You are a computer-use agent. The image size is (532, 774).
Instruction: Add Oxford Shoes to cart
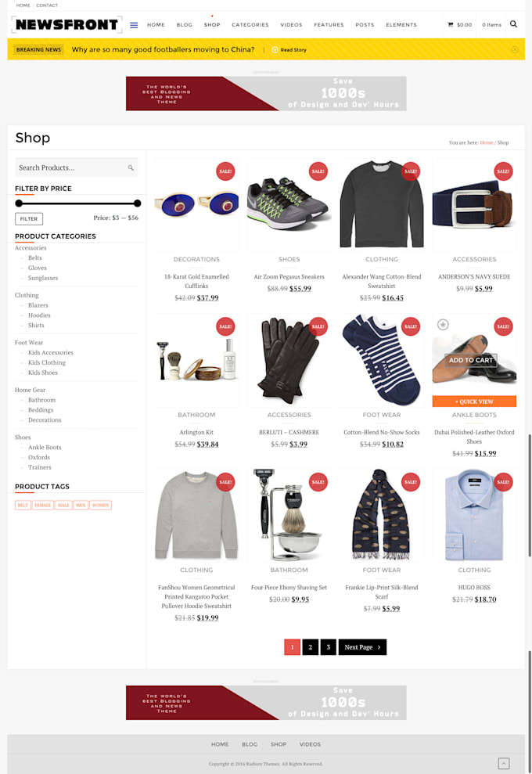coord(471,360)
